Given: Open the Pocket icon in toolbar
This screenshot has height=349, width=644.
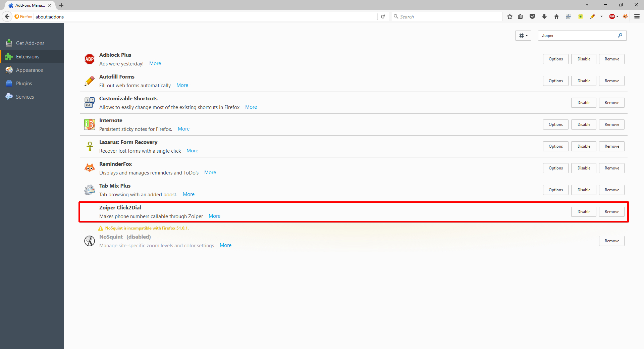Looking at the screenshot, I should click(x=532, y=16).
